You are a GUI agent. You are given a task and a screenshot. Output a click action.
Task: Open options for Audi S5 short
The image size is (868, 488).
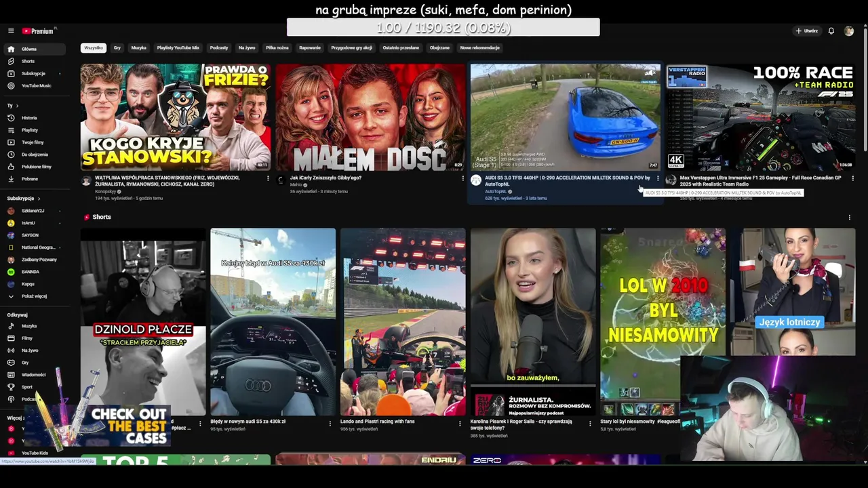click(x=330, y=423)
